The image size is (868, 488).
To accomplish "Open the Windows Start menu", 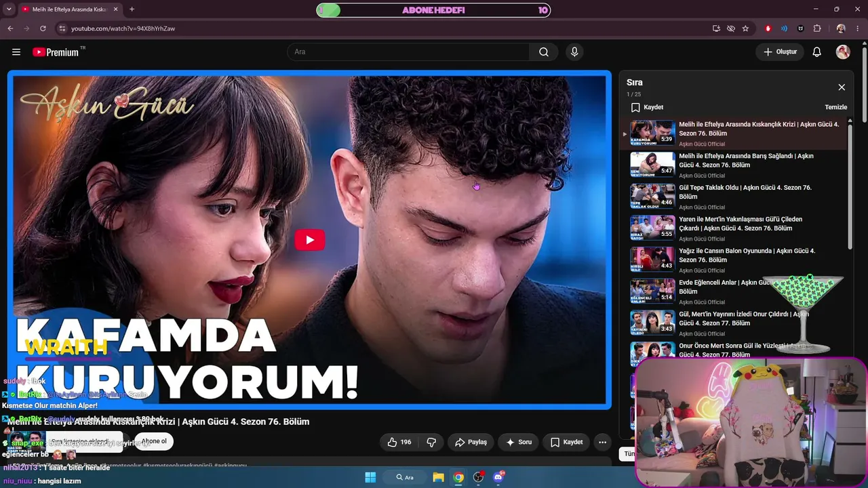I will pos(370,477).
